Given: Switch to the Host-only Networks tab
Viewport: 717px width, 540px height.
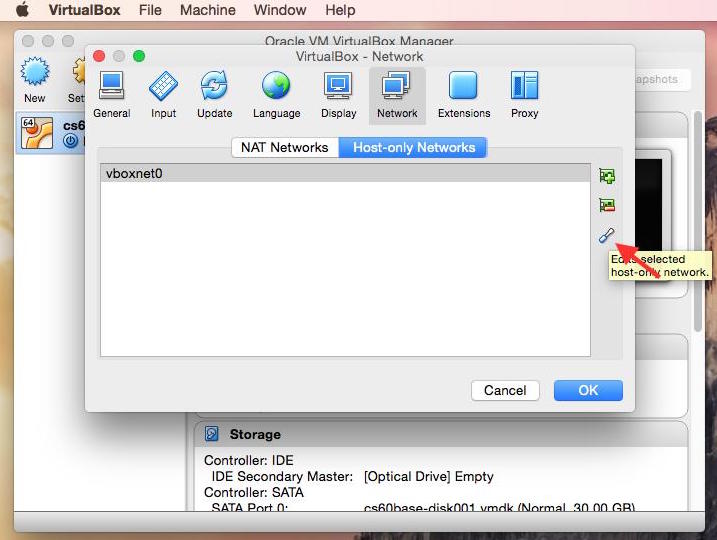Looking at the screenshot, I should 413,147.
